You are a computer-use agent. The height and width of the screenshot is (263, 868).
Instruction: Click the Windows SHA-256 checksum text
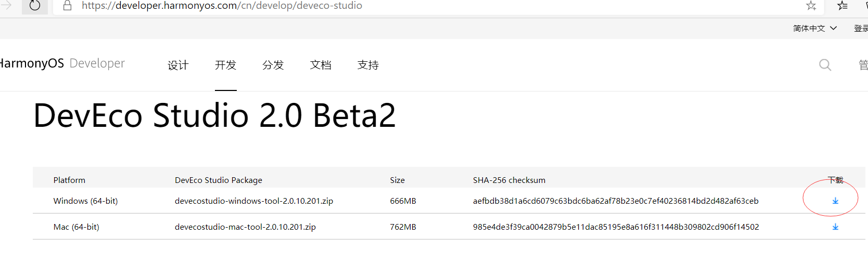point(616,201)
